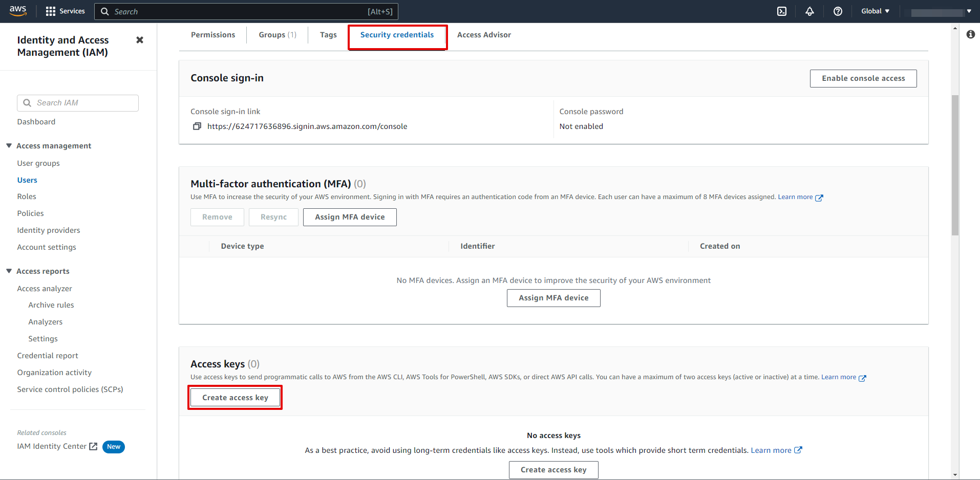Collapse the Access management section

(x=9, y=146)
